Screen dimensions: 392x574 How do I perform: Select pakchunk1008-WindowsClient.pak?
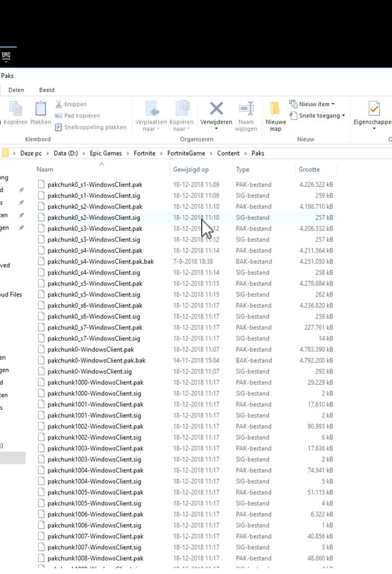point(96,558)
